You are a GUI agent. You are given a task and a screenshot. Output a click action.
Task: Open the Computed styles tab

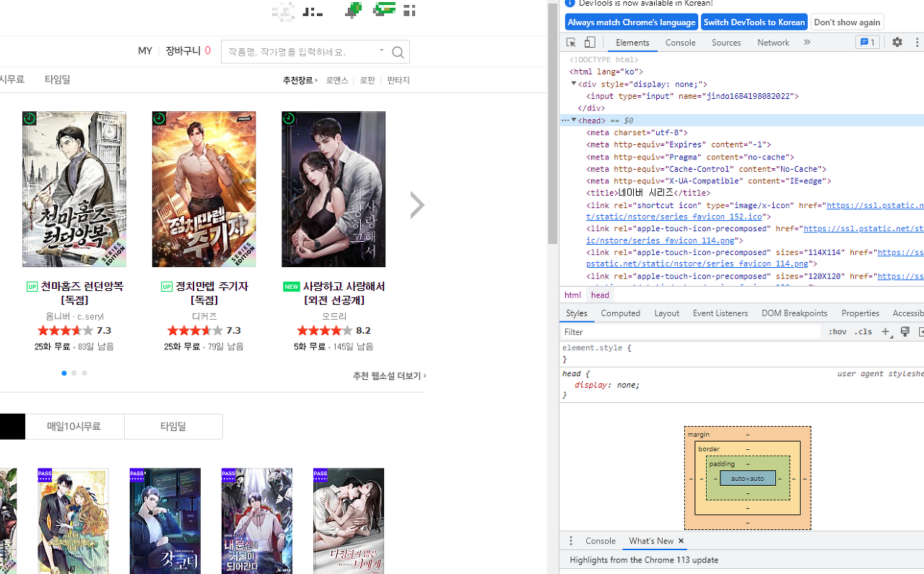pos(620,313)
